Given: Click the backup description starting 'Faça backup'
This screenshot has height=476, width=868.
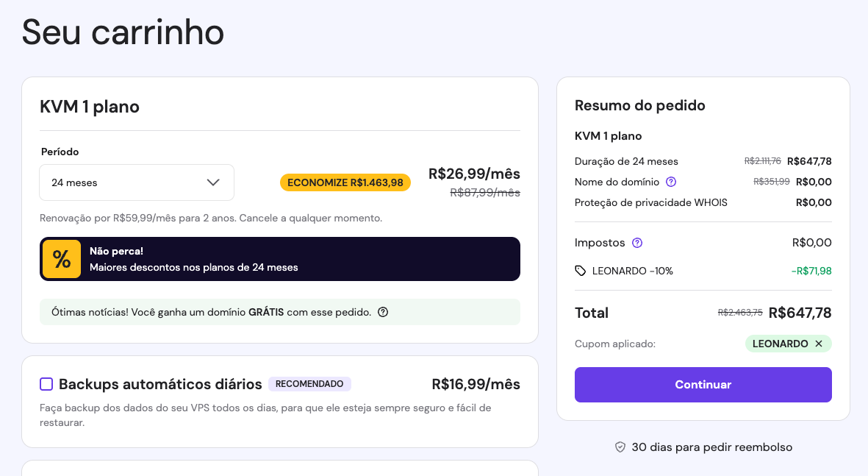Looking at the screenshot, I should click(266, 415).
